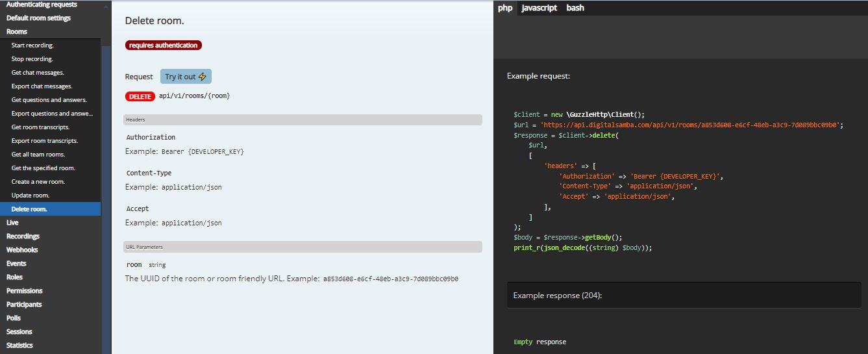Click the Authorization header name

151,138
